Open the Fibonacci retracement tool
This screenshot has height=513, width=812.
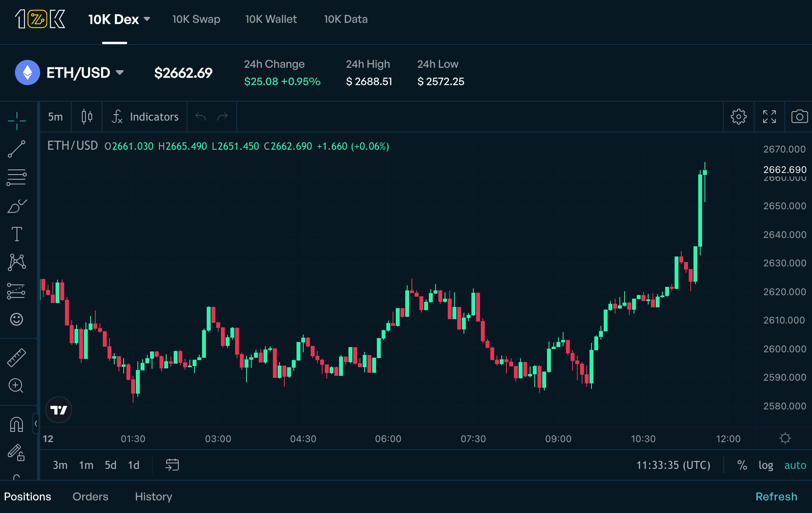pyautogui.click(x=17, y=177)
